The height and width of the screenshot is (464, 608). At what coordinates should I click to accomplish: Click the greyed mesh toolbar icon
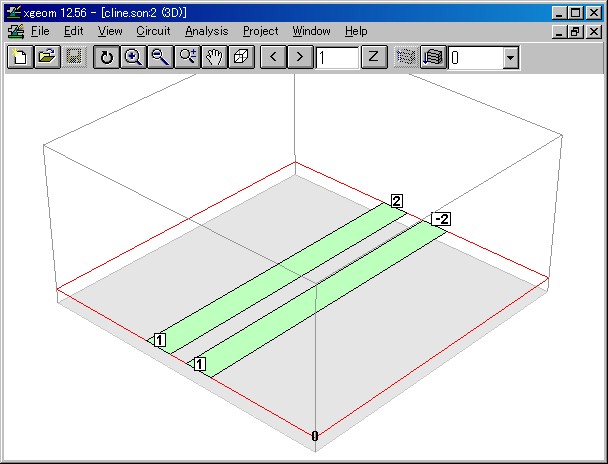tap(406, 57)
